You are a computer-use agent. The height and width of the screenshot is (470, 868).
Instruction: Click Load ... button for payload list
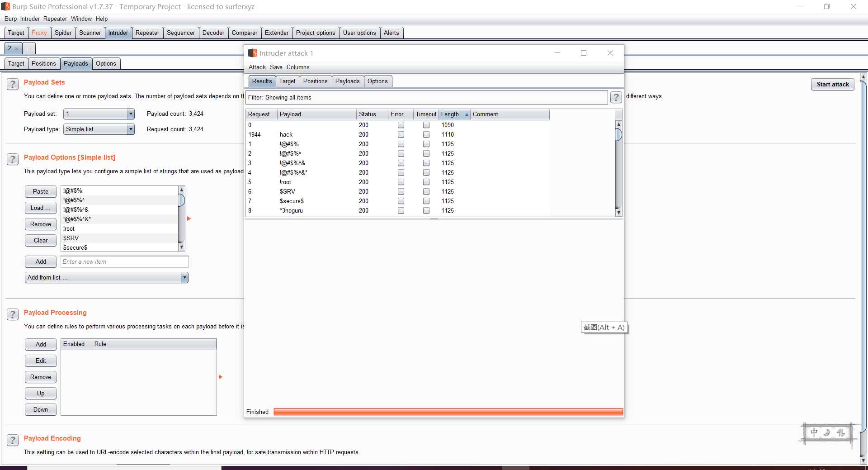(41, 208)
